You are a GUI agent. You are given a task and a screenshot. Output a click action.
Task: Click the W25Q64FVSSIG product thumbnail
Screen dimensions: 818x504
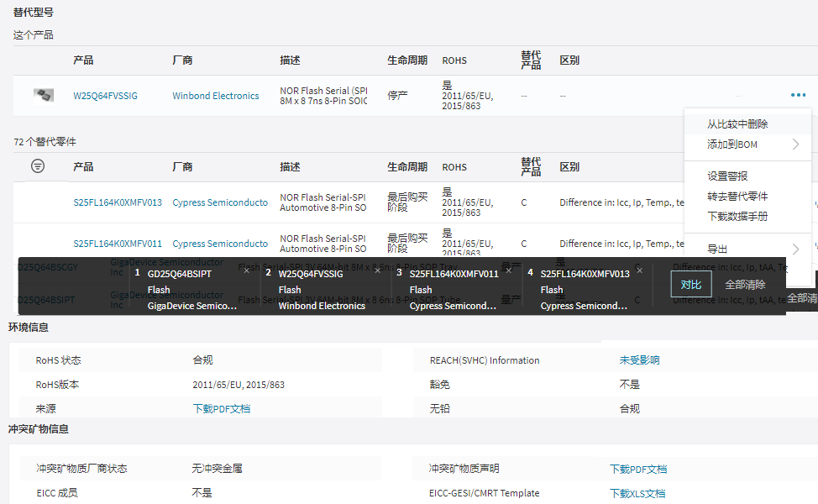(x=44, y=96)
